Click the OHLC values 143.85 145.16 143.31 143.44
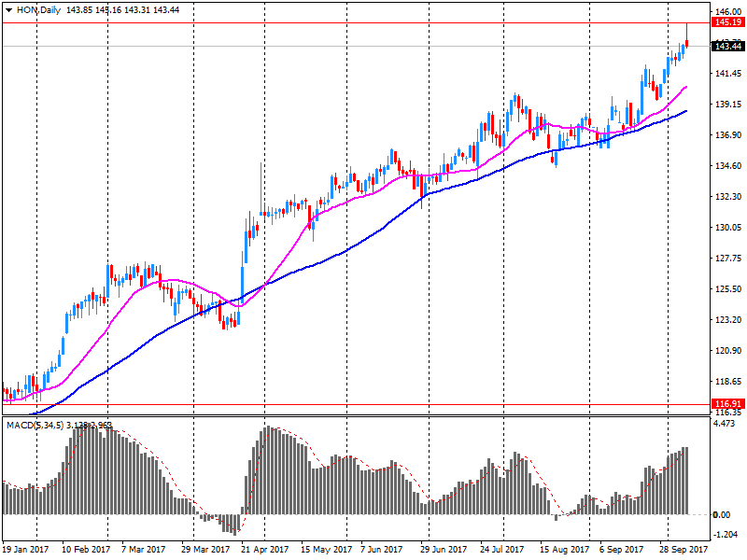 click(123, 10)
